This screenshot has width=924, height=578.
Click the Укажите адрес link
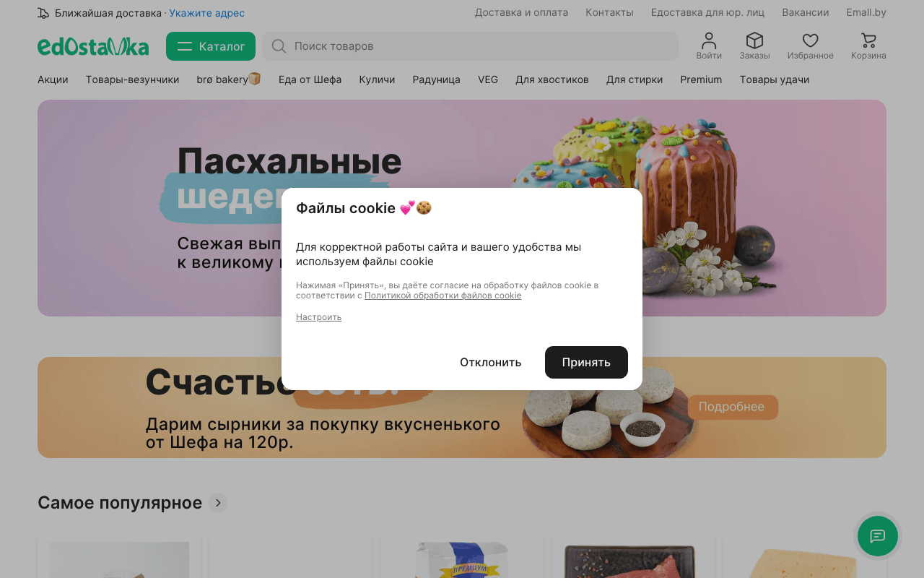pyautogui.click(x=206, y=13)
